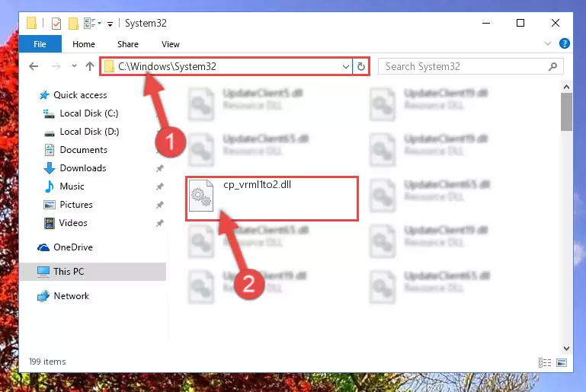This screenshot has width=586, height=392.
Task: Switch to the View ribbon tab
Action: (171, 44)
